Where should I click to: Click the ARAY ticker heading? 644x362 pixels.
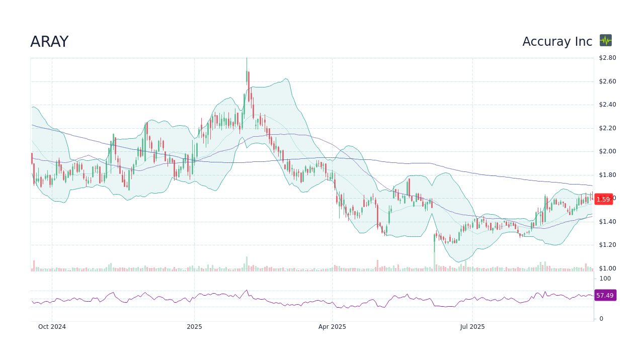(49, 41)
